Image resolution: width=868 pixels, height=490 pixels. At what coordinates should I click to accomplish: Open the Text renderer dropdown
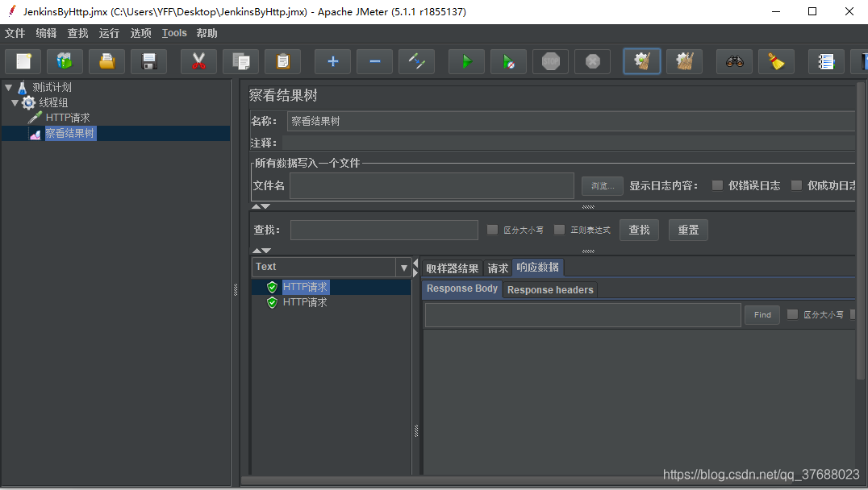click(x=403, y=268)
